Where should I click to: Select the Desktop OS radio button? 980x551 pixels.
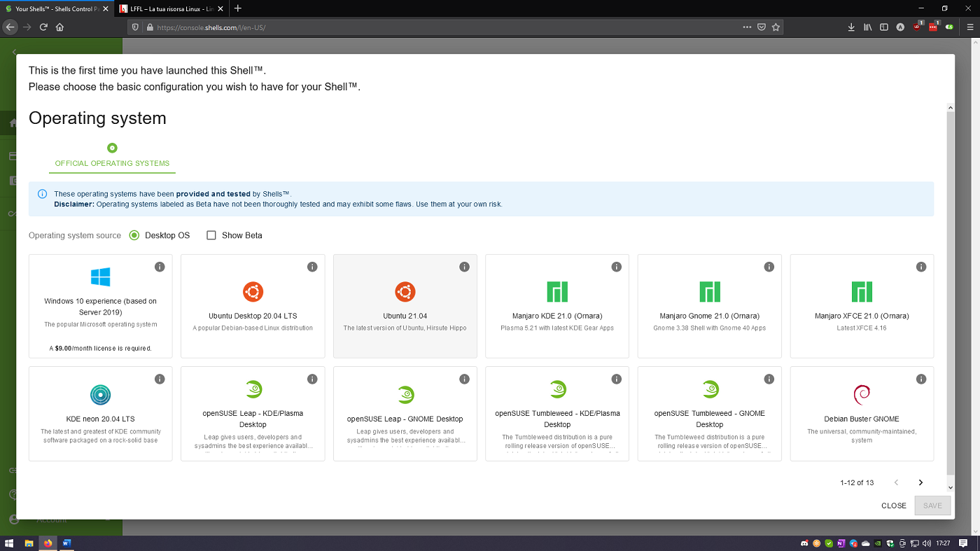134,235
